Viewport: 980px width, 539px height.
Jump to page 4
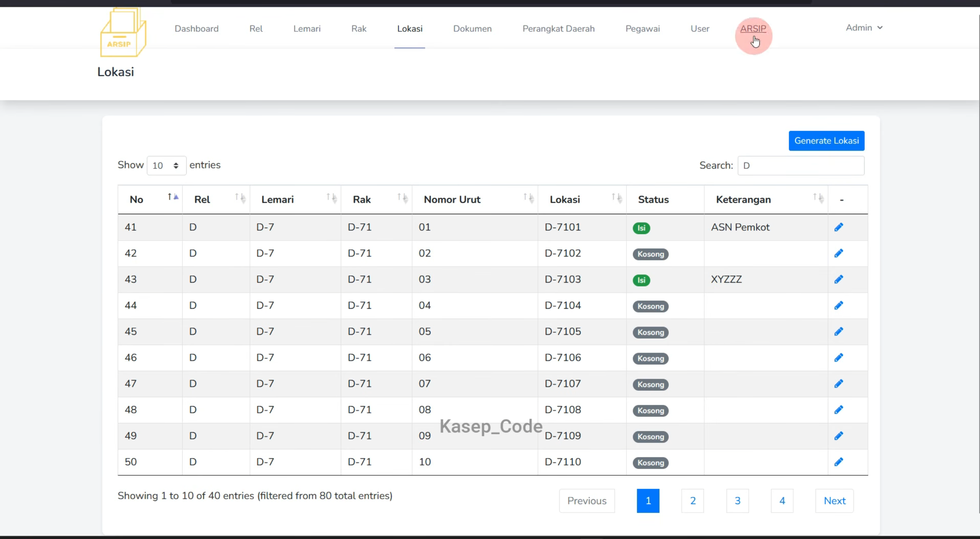click(x=782, y=501)
